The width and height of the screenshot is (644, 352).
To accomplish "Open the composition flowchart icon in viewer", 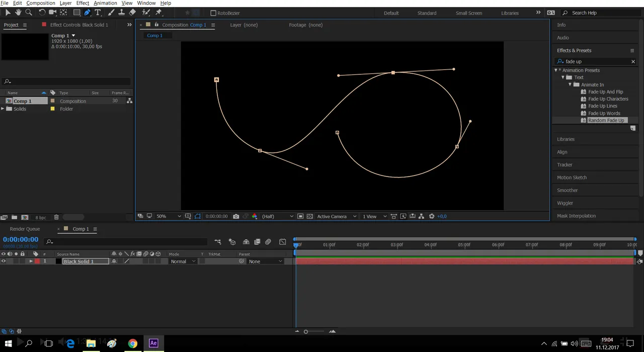I will point(422,216).
